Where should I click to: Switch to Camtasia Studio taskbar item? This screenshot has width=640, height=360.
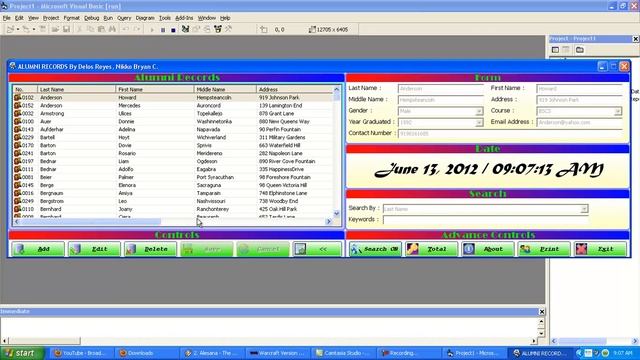point(343,353)
